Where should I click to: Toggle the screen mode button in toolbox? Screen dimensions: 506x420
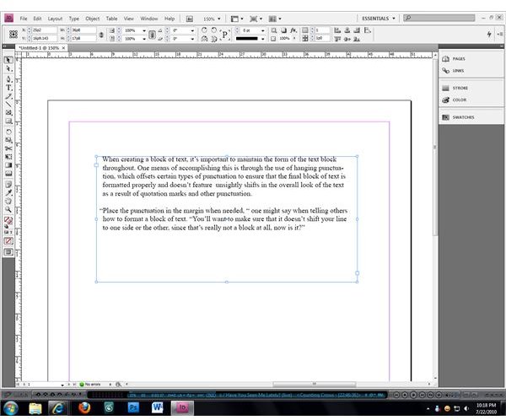point(8,252)
